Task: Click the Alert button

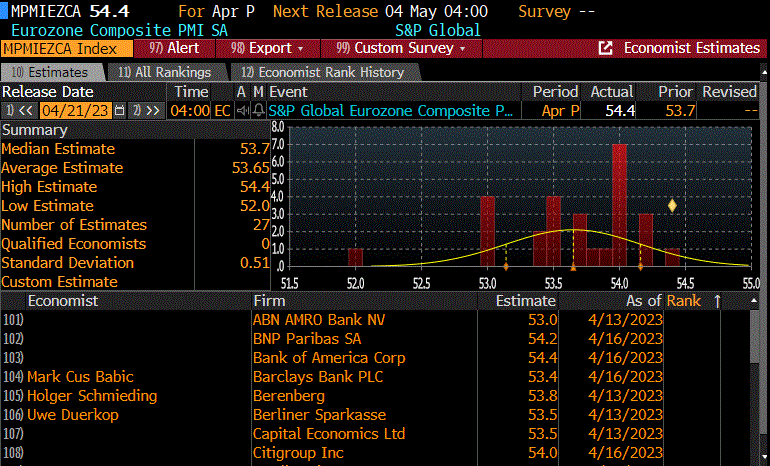Action: (x=174, y=48)
